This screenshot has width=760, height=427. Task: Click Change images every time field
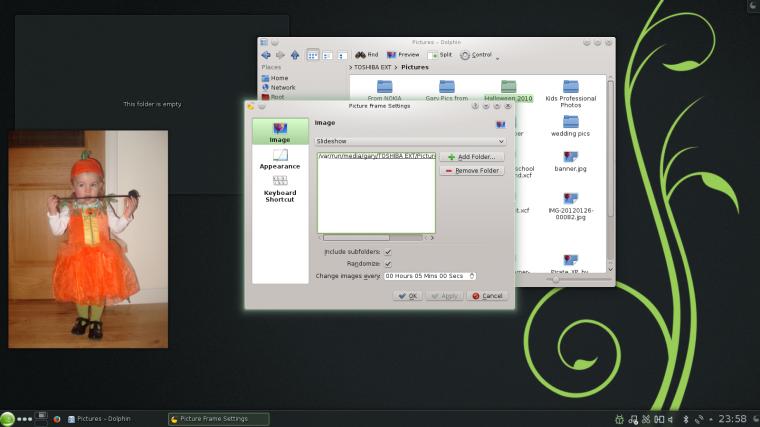429,276
